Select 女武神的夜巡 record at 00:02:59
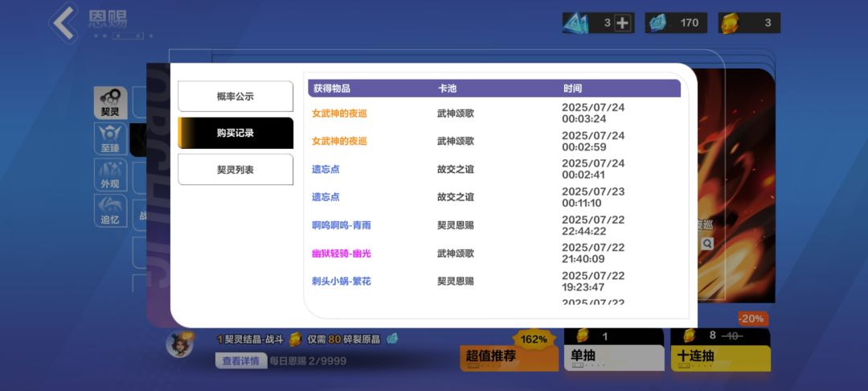The height and width of the screenshot is (391, 868). click(x=339, y=142)
